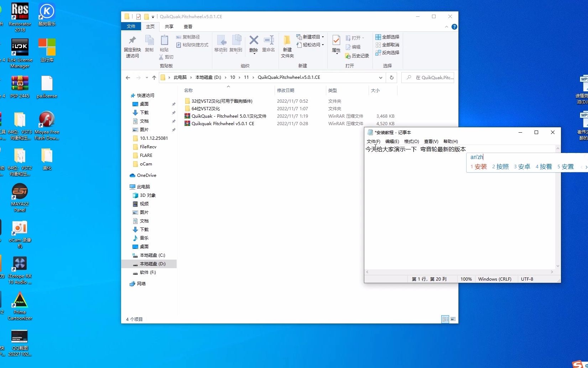Click the Open button in ribbon
588x368 pixels.
click(355, 38)
